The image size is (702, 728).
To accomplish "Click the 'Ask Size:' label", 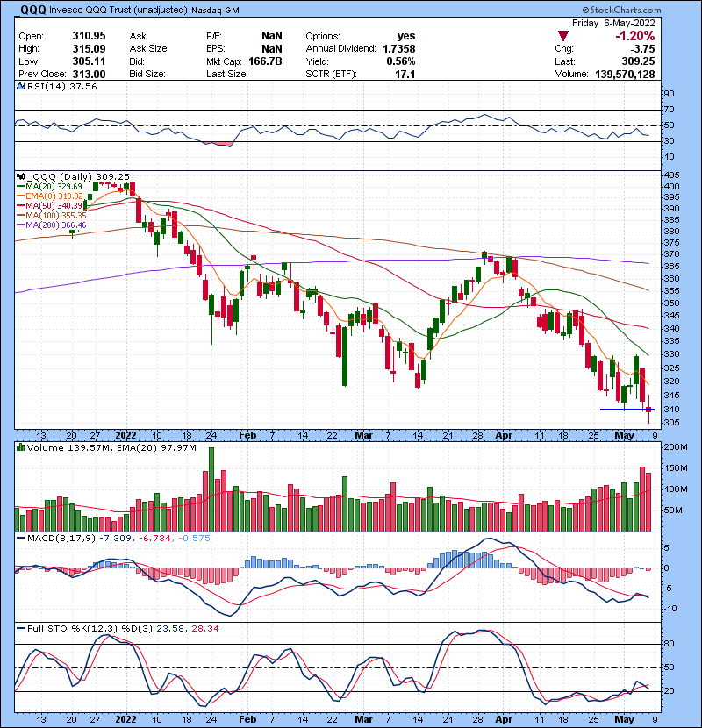I will pyautogui.click(x=149, y=49).
